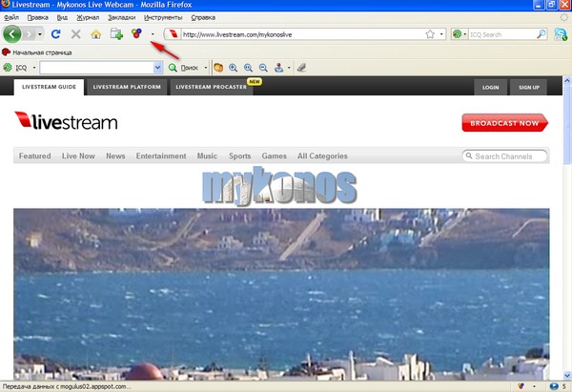Click the Search Channels field
Screen dimensions: 572x392
point(504,156)
